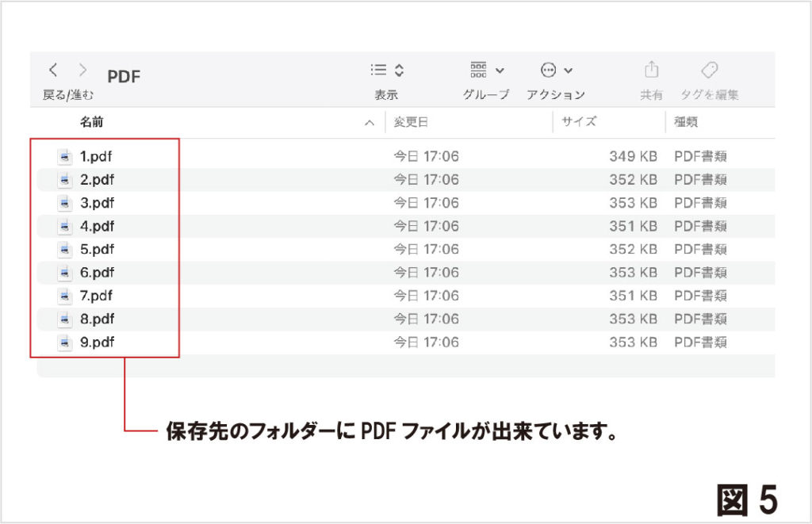Viewport: 812px width, 524px height.
Task: Select the 2.pdf file icon
Action: (65, 180)
